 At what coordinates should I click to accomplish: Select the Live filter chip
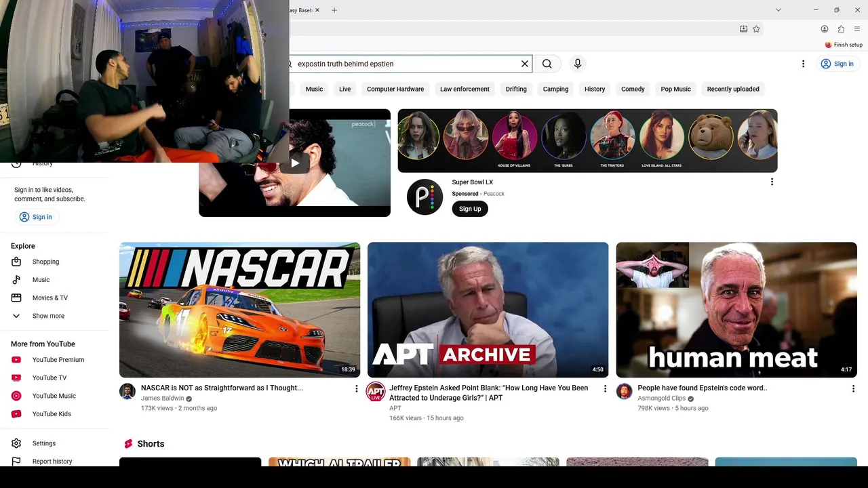click(345, 89)
